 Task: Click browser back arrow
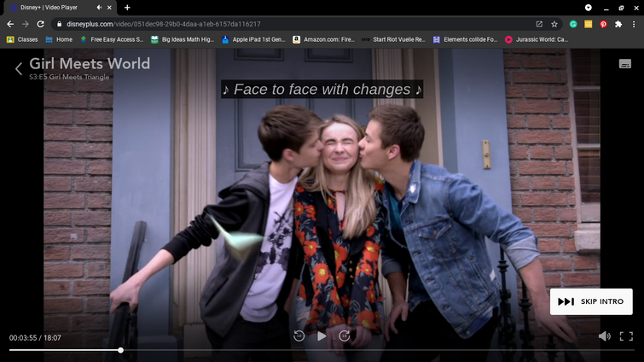[x=10, y=24]
